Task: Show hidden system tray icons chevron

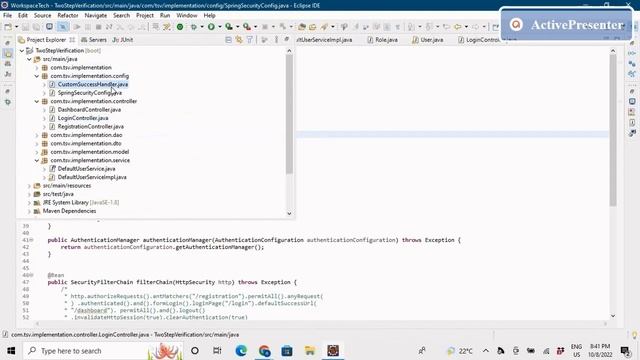Action: (x=486, y=351)
